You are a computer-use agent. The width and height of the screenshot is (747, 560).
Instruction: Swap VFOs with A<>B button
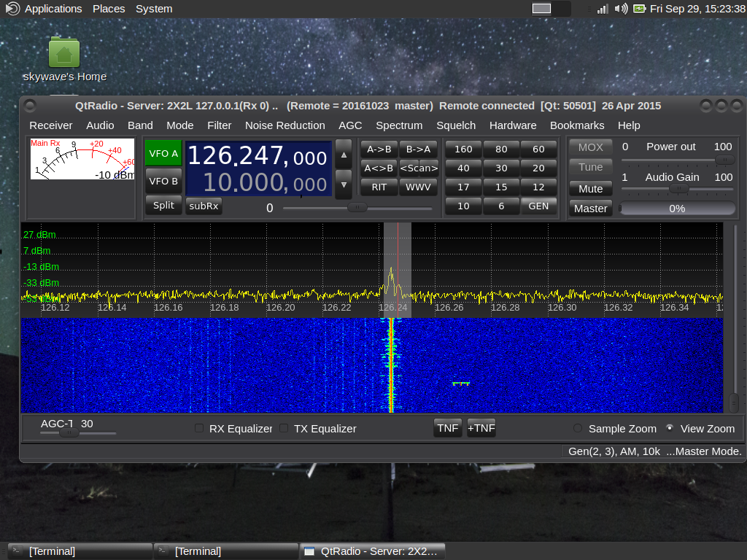379,168
